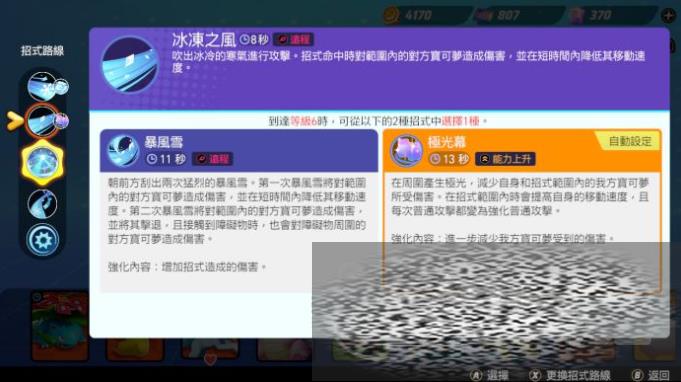
Task: Click the yellow arrow route indicator
Action: [14, 121]
